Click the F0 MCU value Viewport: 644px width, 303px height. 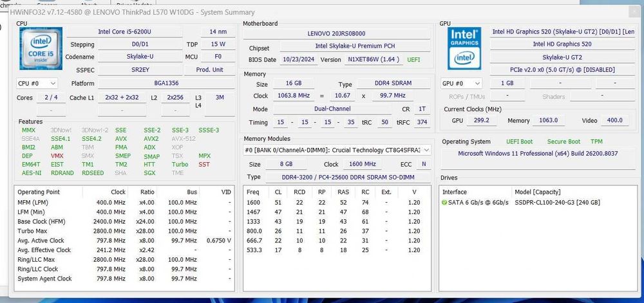(218, 57)
